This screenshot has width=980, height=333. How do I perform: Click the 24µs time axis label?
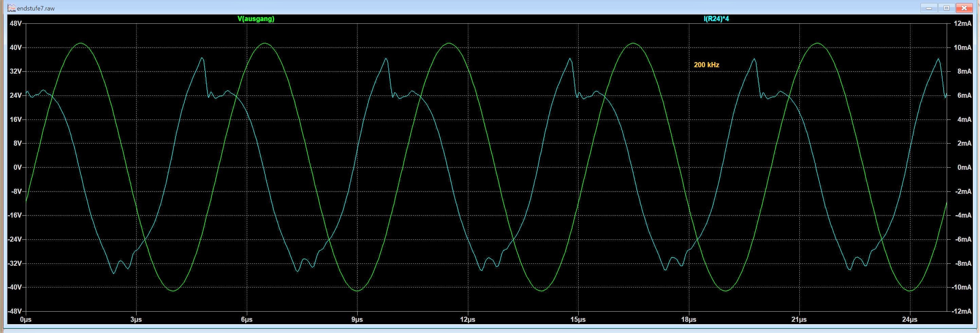910,320
